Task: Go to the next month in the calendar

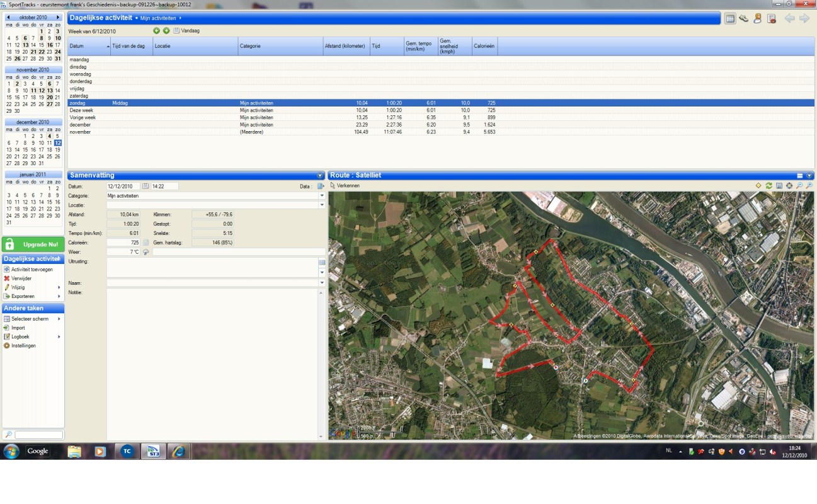Action: (x=58, y=18)
